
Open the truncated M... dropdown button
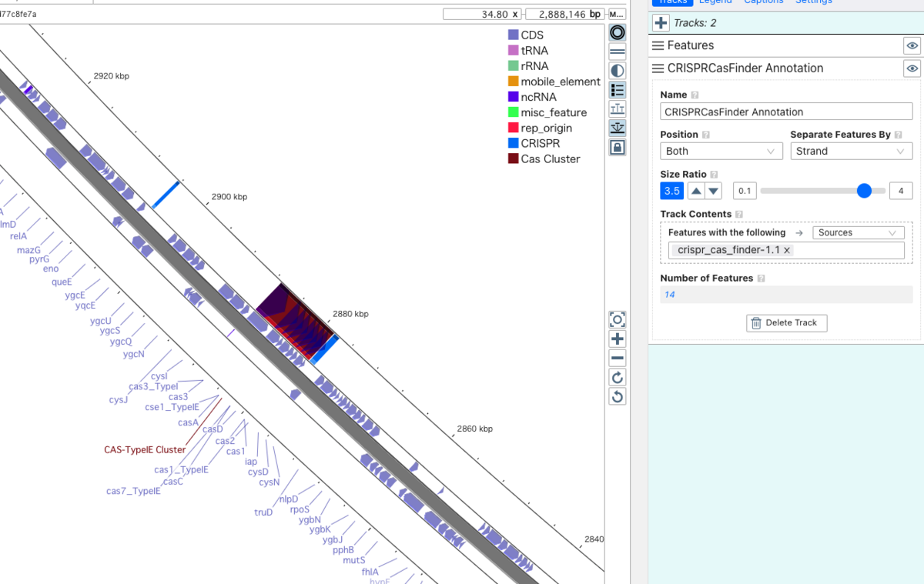click(x=617, y=14)
